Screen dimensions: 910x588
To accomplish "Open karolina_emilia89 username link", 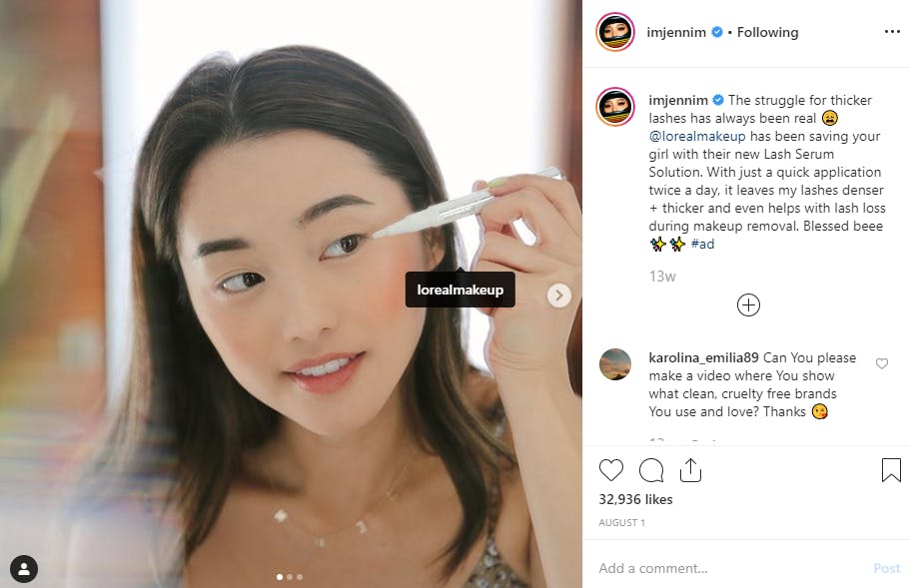I will [703, 357].
